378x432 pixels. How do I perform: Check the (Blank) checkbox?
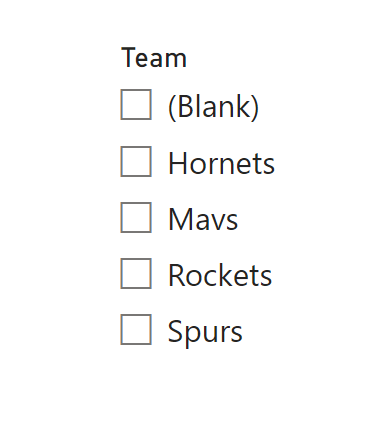click(x=136, y=104)
